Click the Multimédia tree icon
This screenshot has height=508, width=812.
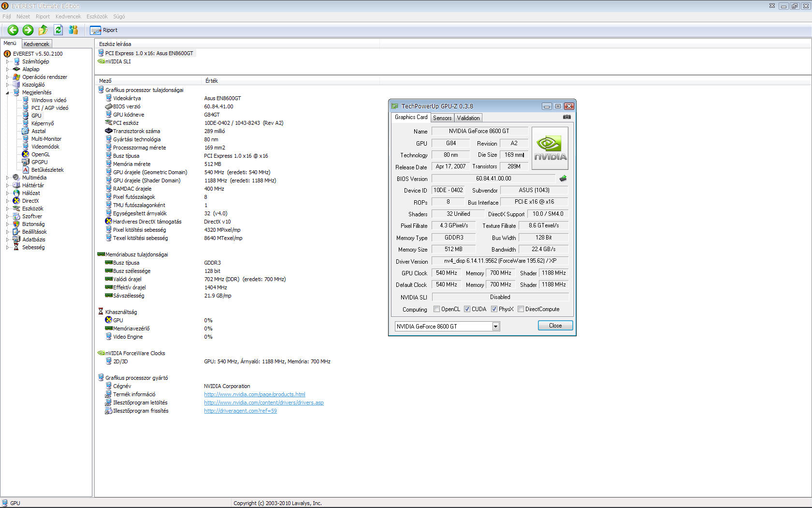16,178
